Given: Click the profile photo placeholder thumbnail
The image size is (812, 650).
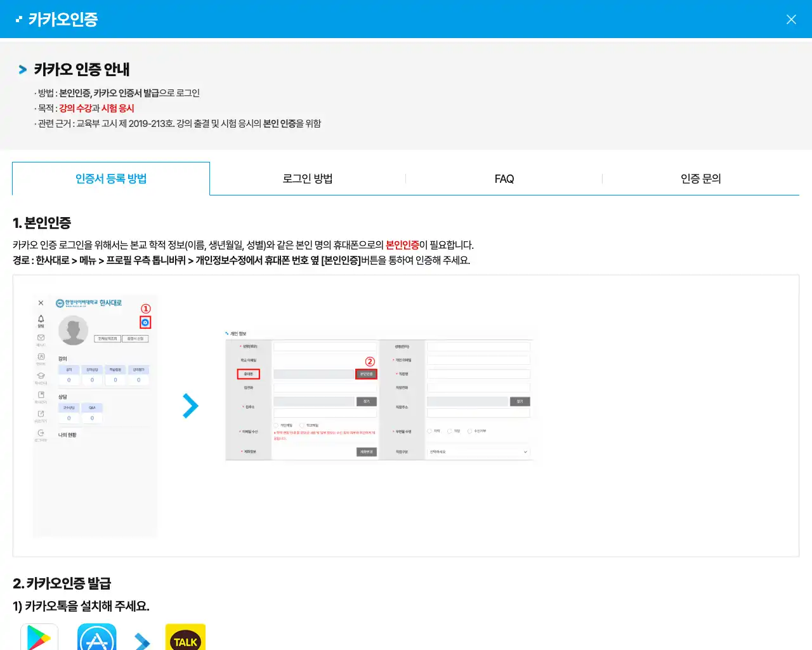Looking at the screenshot, I should [x=74, y=330].
